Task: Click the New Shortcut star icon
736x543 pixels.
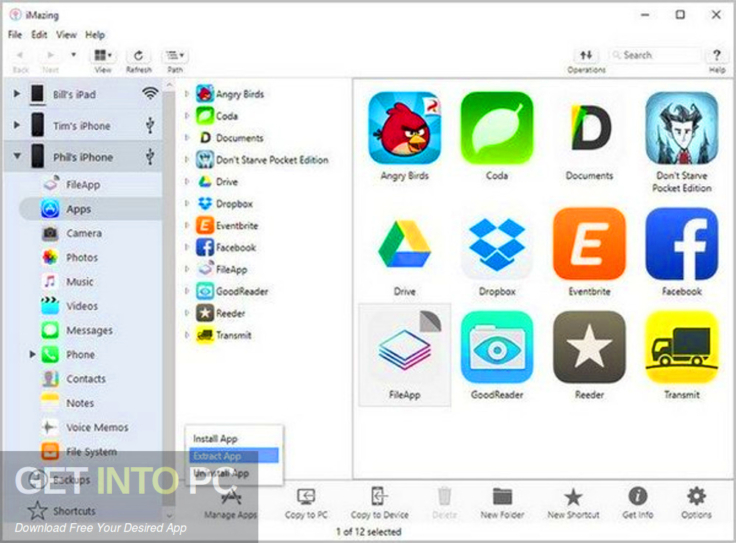Action: point(573,497)
